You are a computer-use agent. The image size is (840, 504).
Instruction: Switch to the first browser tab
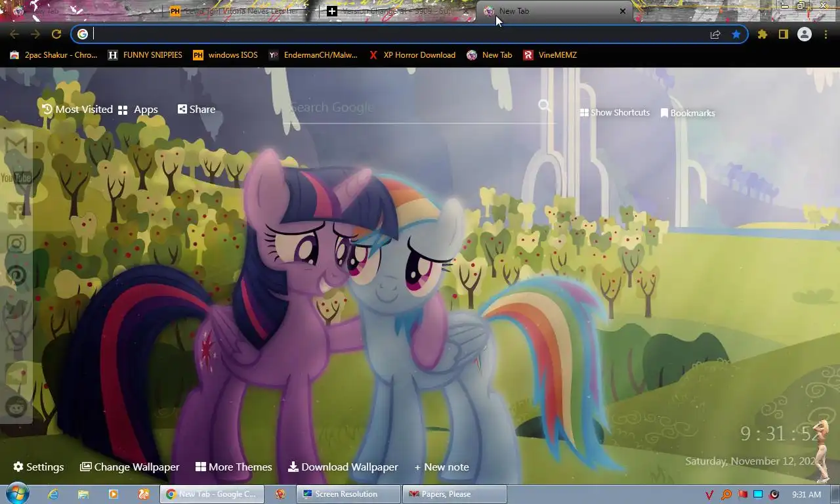pyautogui.click(x=82, y=11)
